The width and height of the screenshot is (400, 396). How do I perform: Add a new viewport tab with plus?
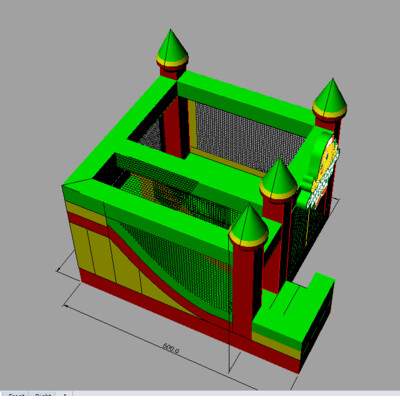pyautogui.click(x=65, y=394)
